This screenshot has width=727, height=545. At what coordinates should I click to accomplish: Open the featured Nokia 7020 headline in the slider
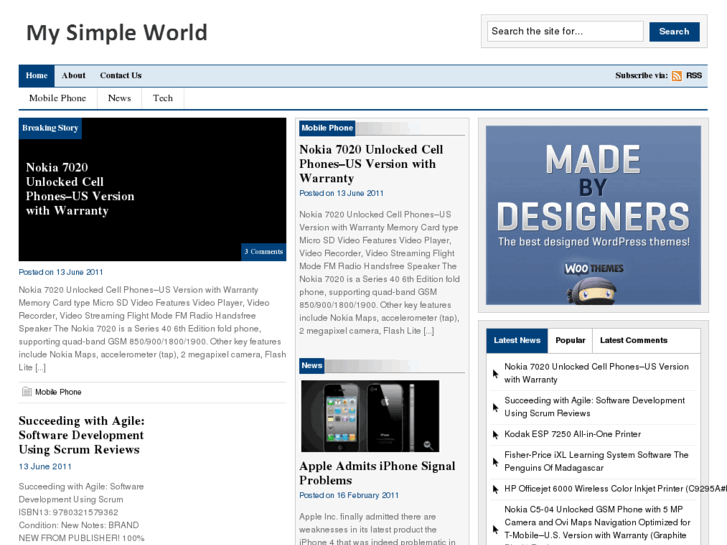coord(80,189)
